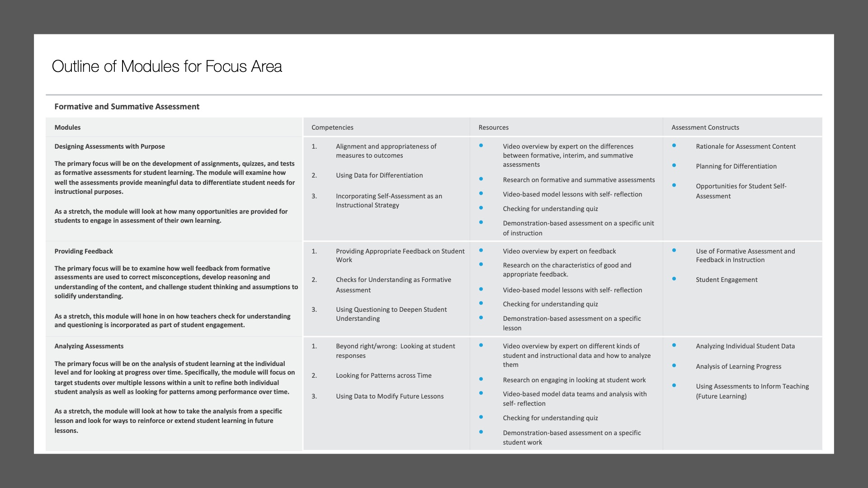This screenshot has height=488, width=868.
Task: Click the slide title 'Outline of Modules for Focus Area'
Action: (x=167, y=66)
